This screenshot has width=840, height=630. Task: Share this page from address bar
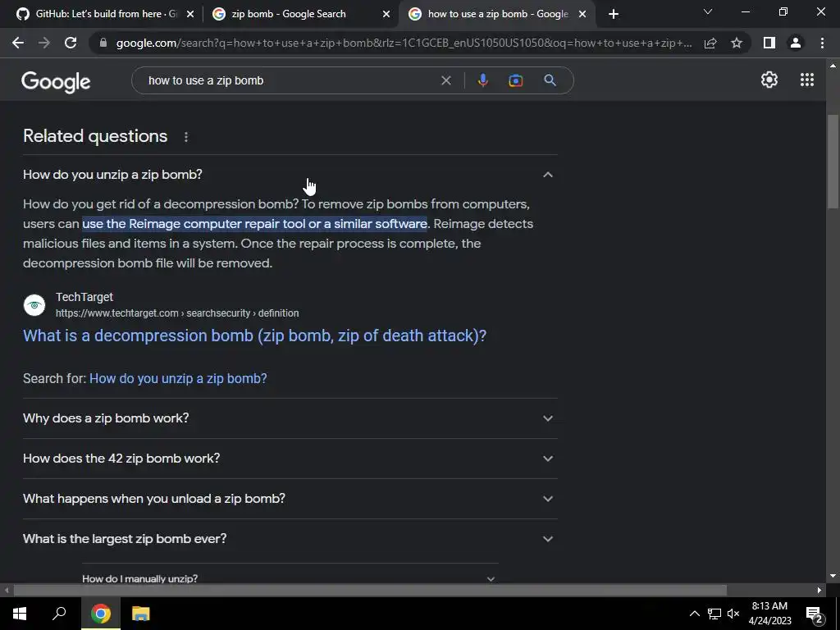710,43
